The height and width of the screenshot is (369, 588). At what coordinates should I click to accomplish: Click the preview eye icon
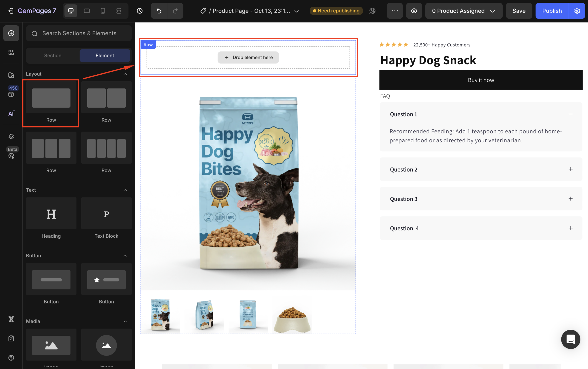[x=414, y=11]
